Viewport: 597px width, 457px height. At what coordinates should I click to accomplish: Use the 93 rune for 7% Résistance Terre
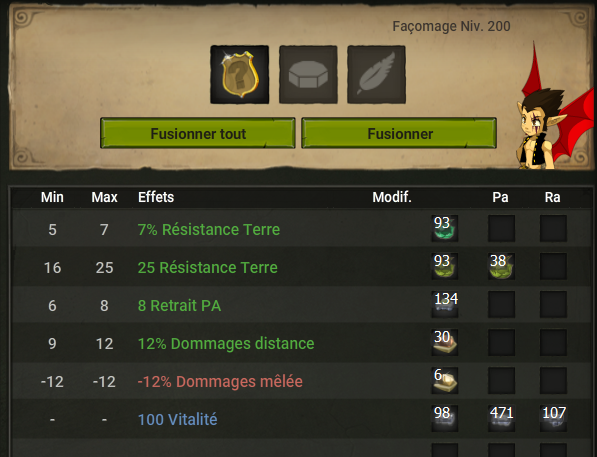444,228
